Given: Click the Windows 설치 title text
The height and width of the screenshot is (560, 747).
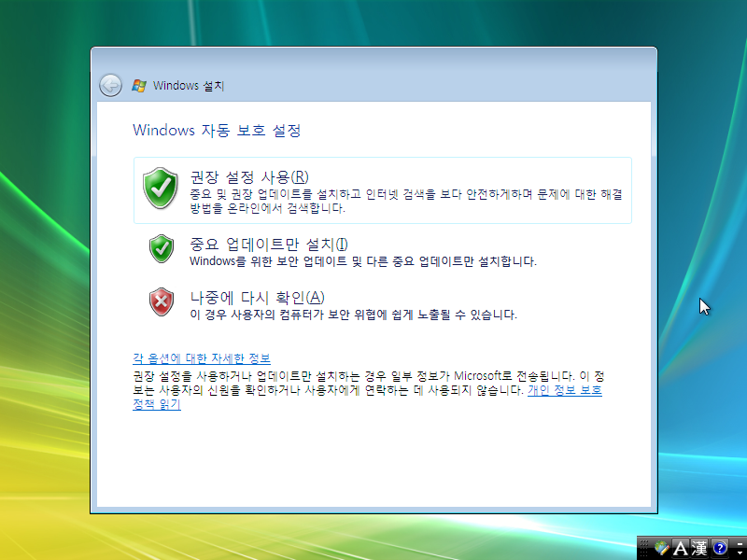Looking at the screenshot, I should click(x=189, y=86).
